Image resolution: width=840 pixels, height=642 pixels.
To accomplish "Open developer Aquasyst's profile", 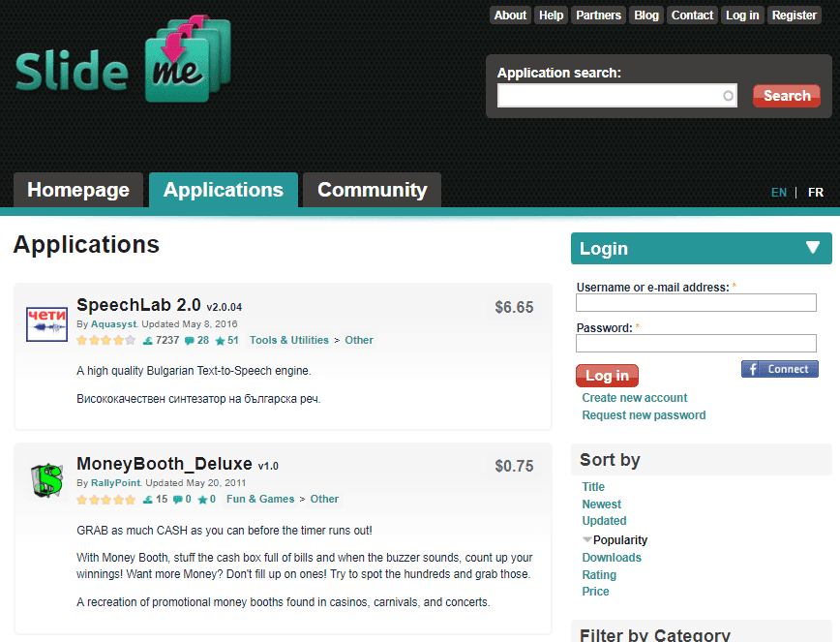I will [114, 324].
